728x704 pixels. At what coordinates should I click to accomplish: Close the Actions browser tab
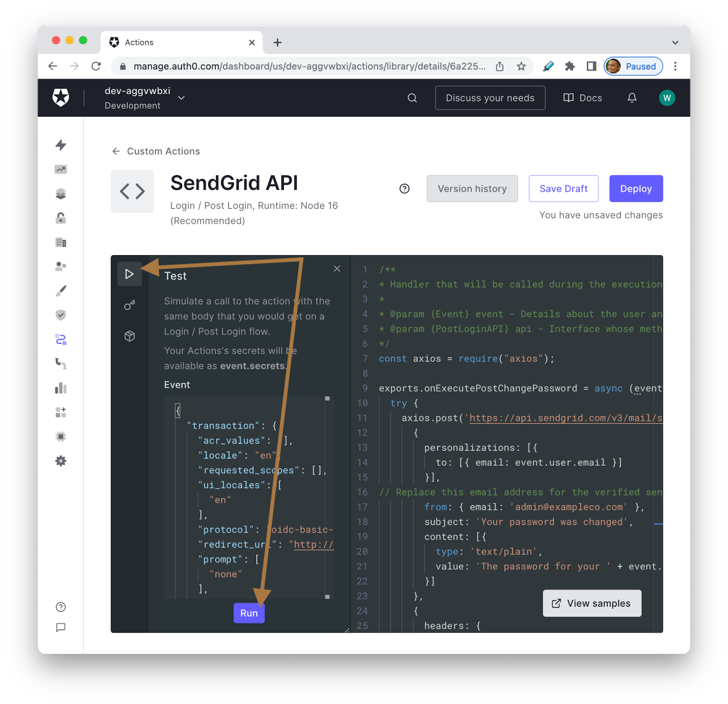pyautogui.click(x=252, y=42)
